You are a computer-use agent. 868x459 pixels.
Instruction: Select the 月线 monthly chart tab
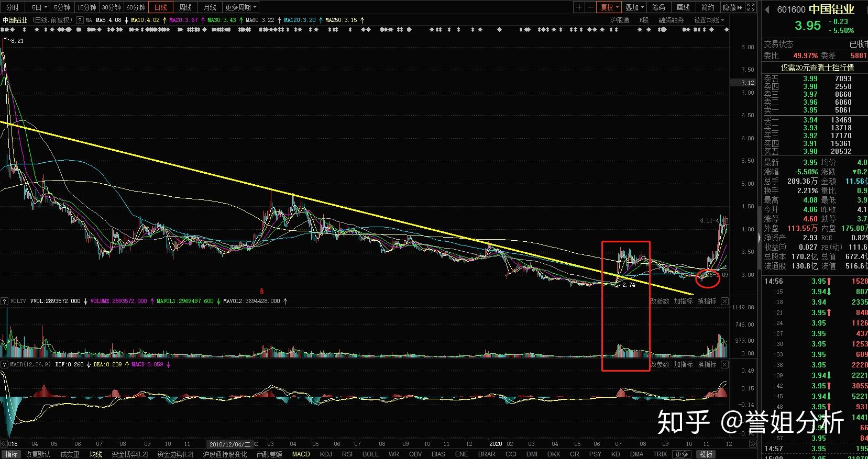(210, 7)
